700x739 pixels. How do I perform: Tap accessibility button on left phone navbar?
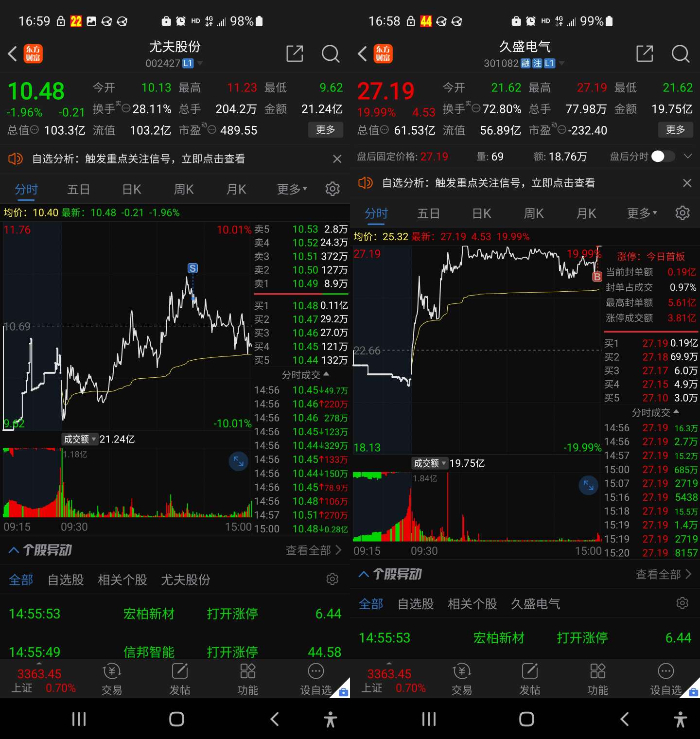point(331,719)
